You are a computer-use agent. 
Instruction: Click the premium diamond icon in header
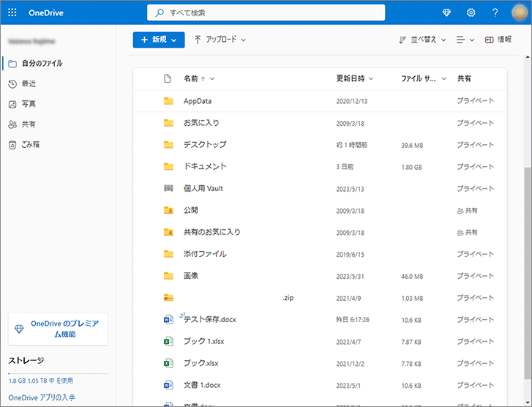pos(447,12)
